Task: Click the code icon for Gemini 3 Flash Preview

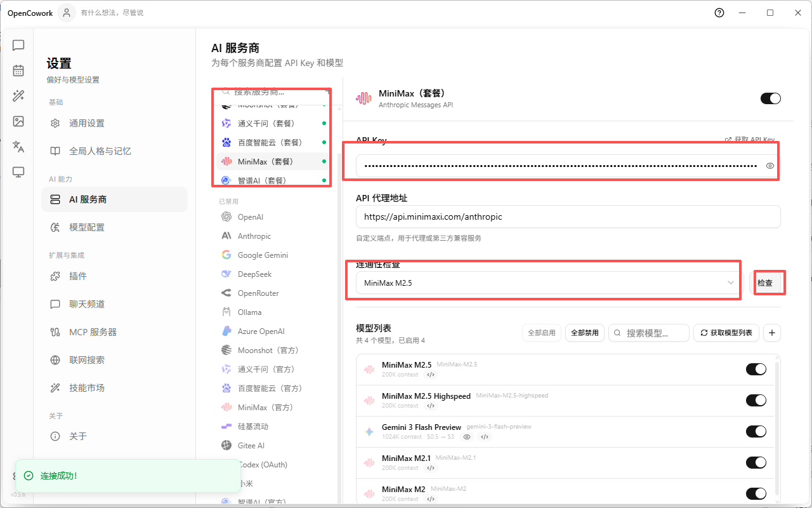Action: click(x=485, y=437)
